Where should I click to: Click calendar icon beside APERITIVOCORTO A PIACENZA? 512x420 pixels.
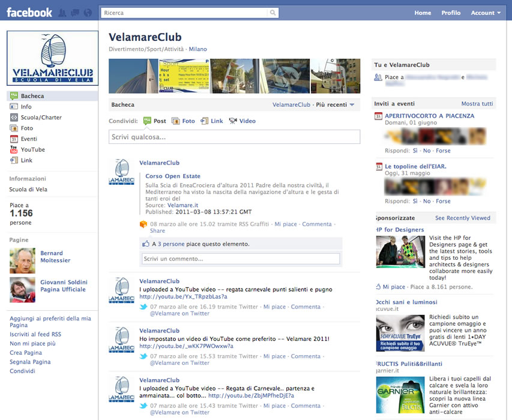[x=378, y=116]
